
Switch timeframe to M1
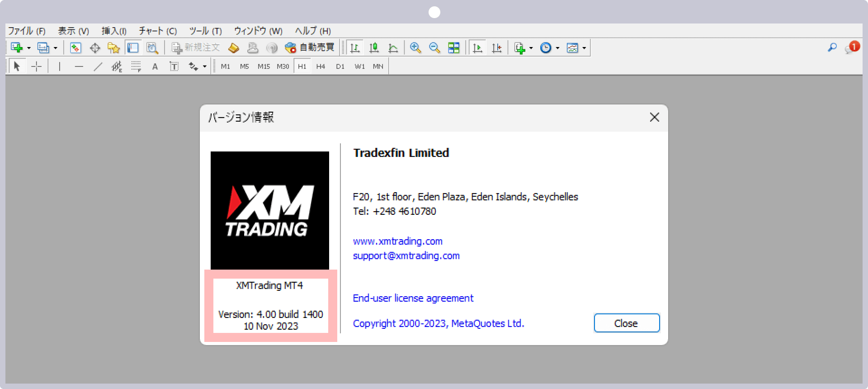225,66
